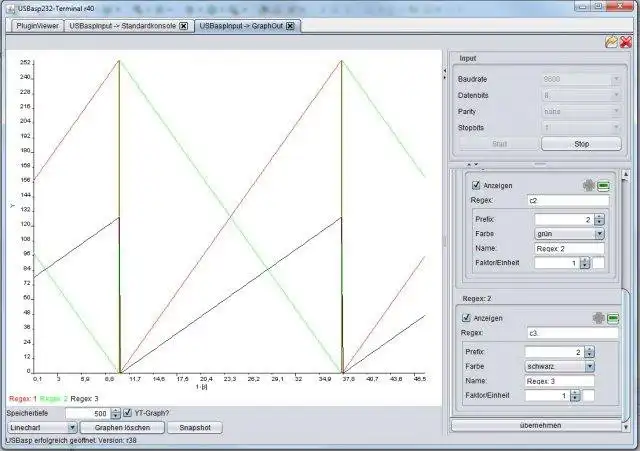Open the Stopbits dropdown

(616, 128)
